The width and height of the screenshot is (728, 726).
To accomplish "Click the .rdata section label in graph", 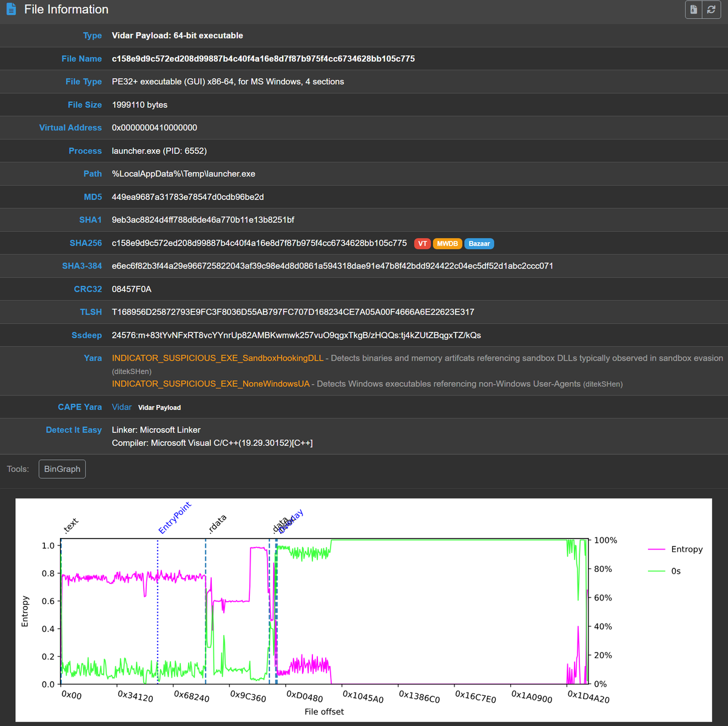I will click(217, 525).
